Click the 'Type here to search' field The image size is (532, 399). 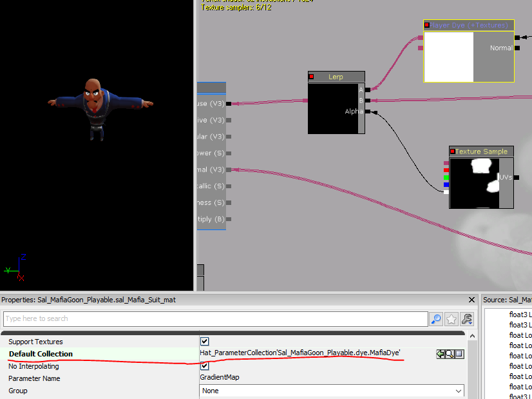click(216, 319)
